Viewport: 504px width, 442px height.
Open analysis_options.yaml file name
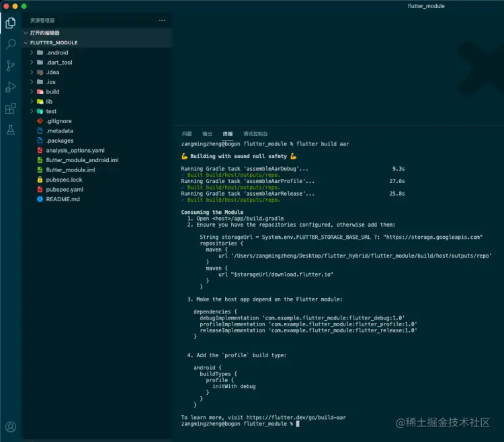[75, 150]
